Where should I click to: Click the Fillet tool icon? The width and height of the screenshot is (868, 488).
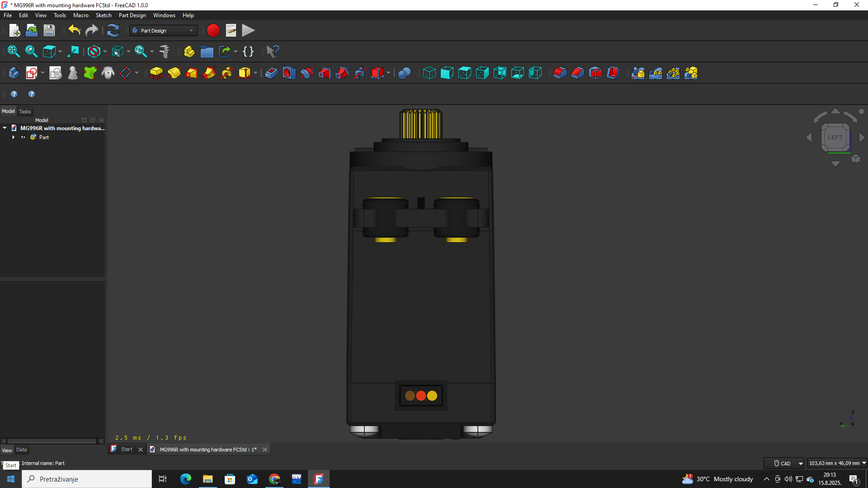(560, 73)
